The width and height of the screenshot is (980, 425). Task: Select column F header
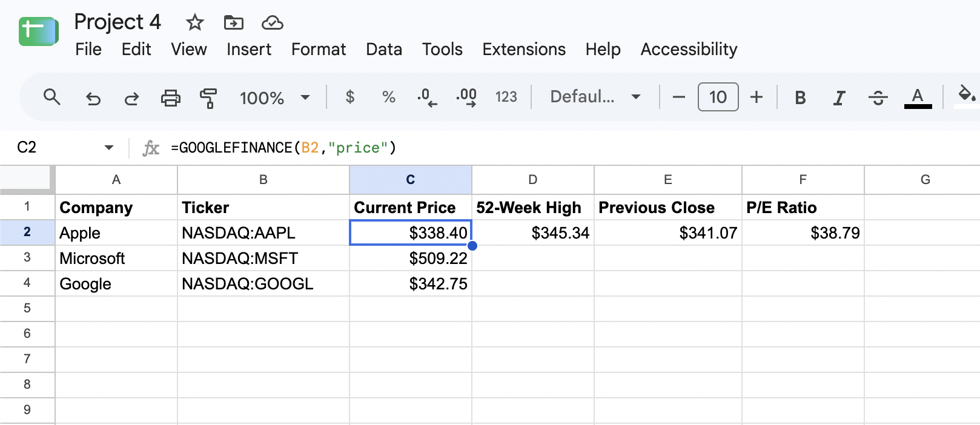tap(803, 180)
